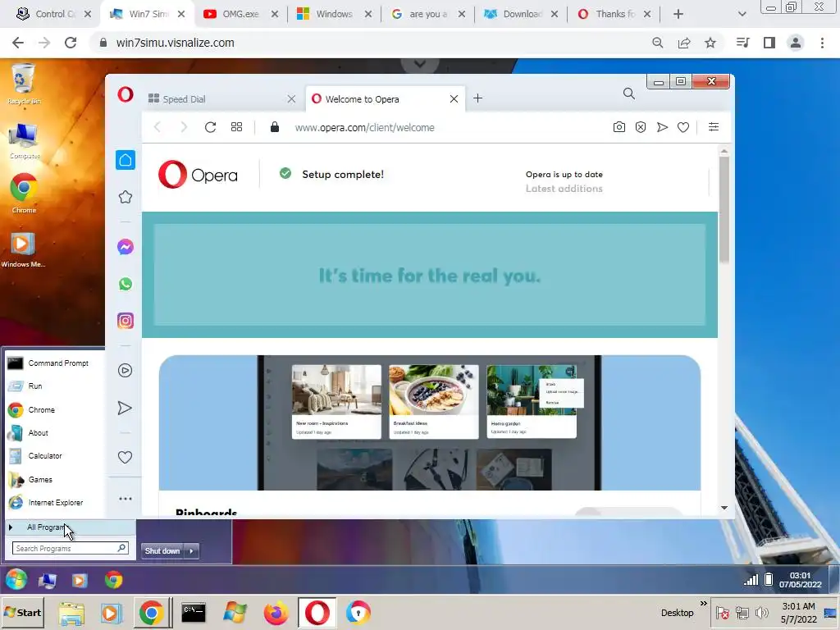Go back in Opera browser
This screenshot has height=630, width=840.
click(x=157, y=127)
